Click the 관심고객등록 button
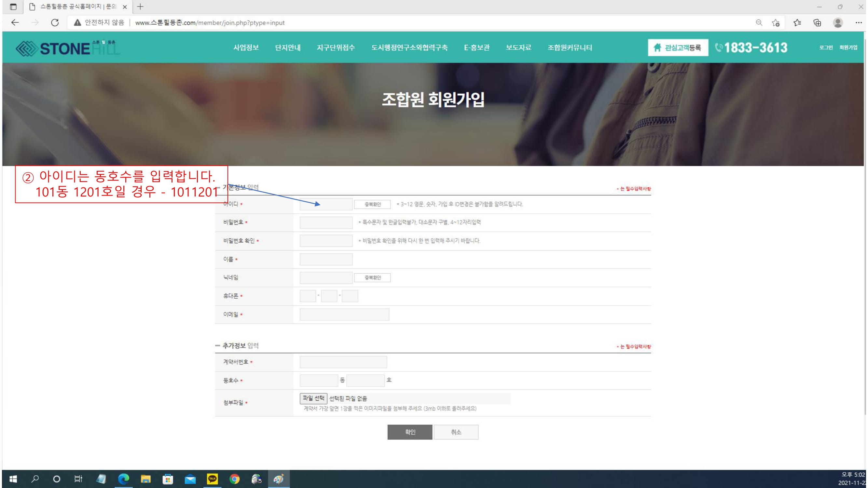868x488 pixels. [x=678, y=47]
